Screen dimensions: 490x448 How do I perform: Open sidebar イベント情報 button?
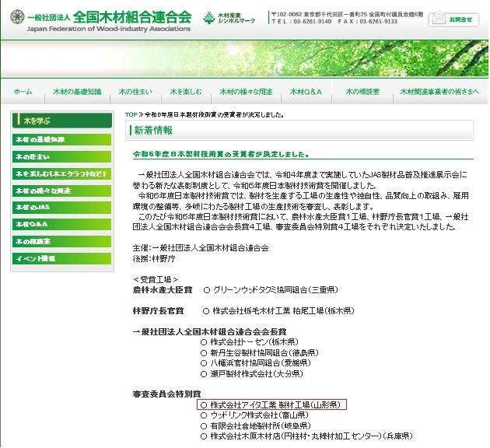[x=61, y=258]
